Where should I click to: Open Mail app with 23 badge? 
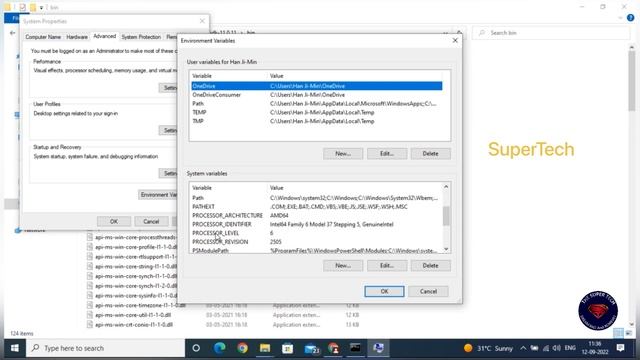(311, 348)
